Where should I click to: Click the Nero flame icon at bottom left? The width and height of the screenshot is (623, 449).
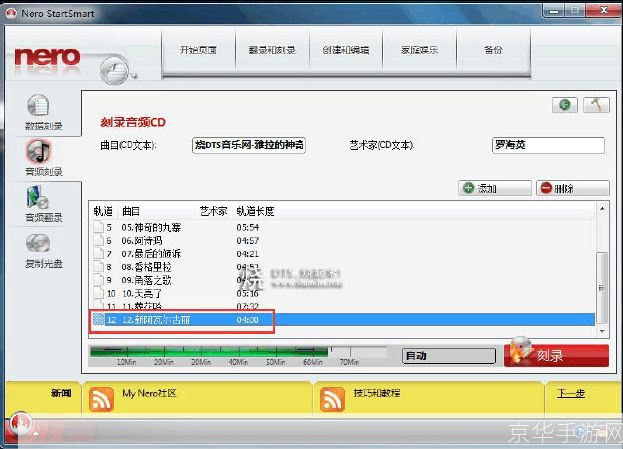coord(20,424)
